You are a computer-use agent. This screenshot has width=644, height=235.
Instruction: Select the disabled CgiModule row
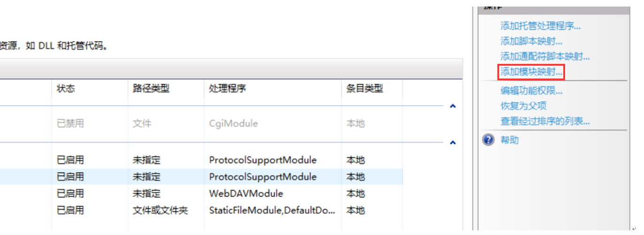click(233, 124)
